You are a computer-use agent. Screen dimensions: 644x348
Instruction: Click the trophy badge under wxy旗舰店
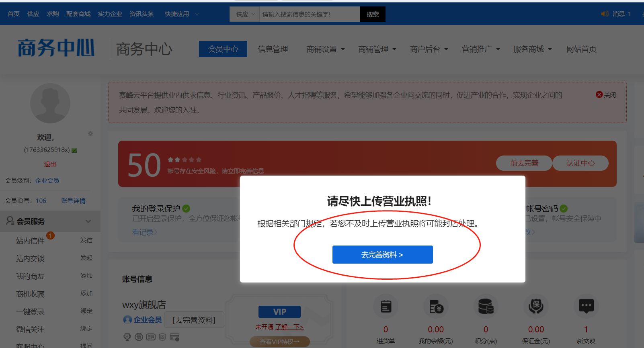pos(127,337)
